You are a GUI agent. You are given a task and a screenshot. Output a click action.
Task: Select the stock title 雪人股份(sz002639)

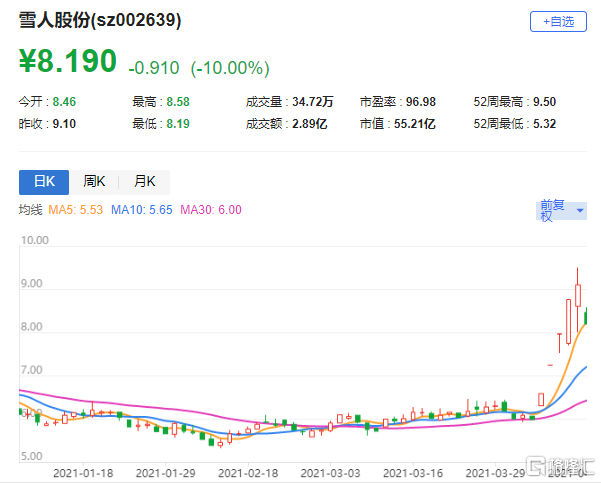click(100, 20)
